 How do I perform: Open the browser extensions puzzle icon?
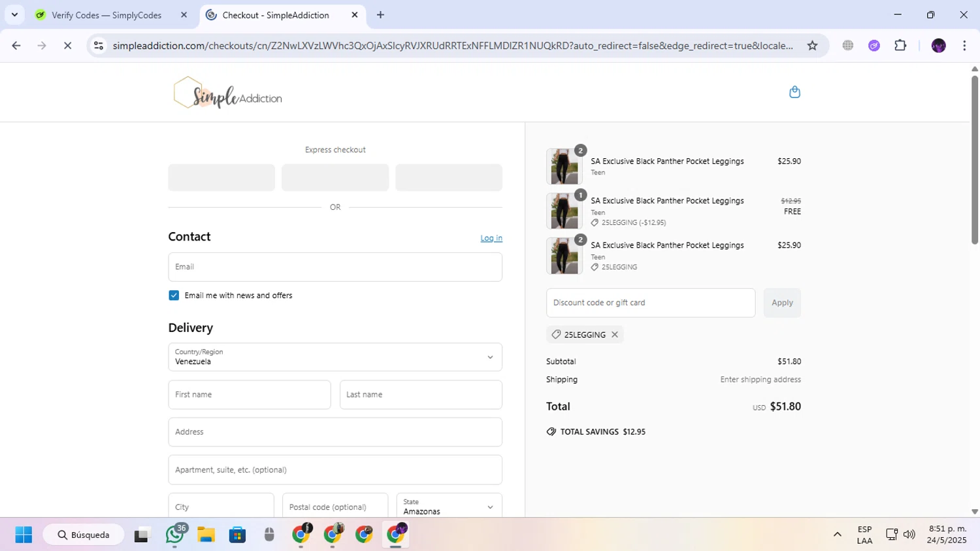click(x=900, y=46)
